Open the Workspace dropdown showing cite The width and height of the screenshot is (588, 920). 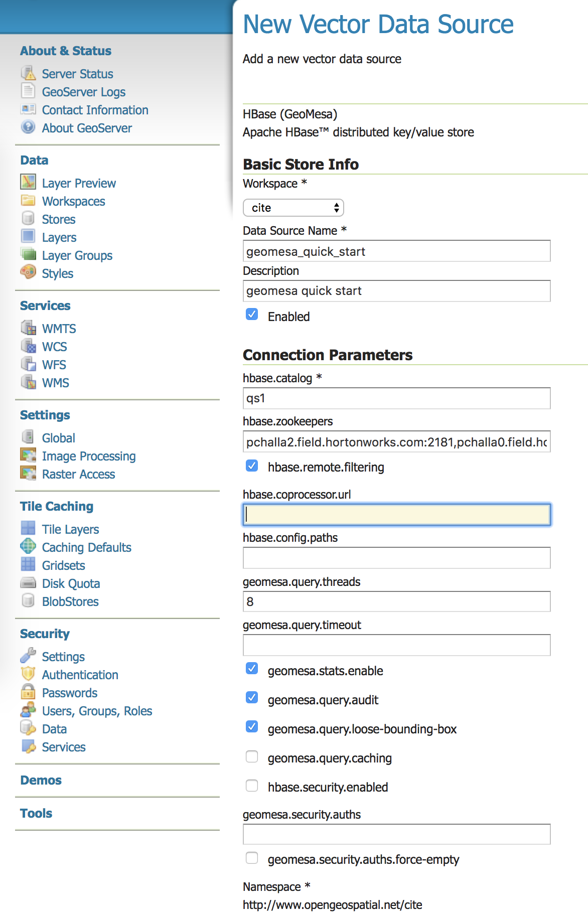(x=293, y=208)
